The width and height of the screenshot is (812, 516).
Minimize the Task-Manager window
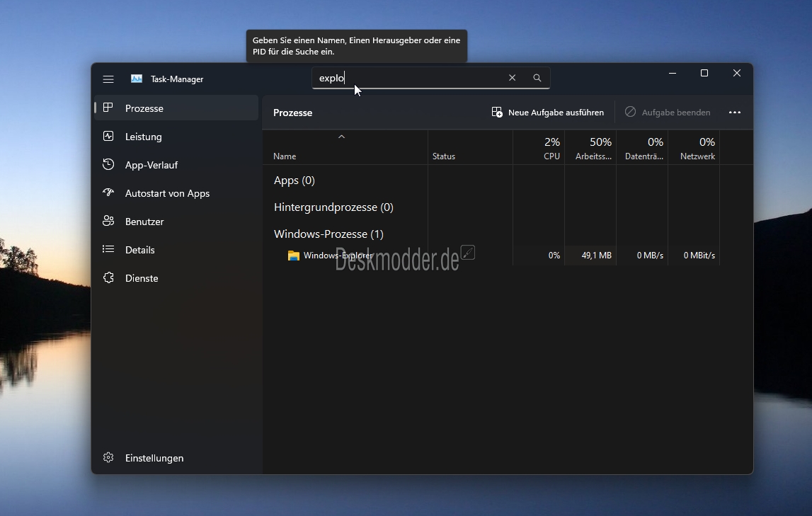tap(672, 73)
